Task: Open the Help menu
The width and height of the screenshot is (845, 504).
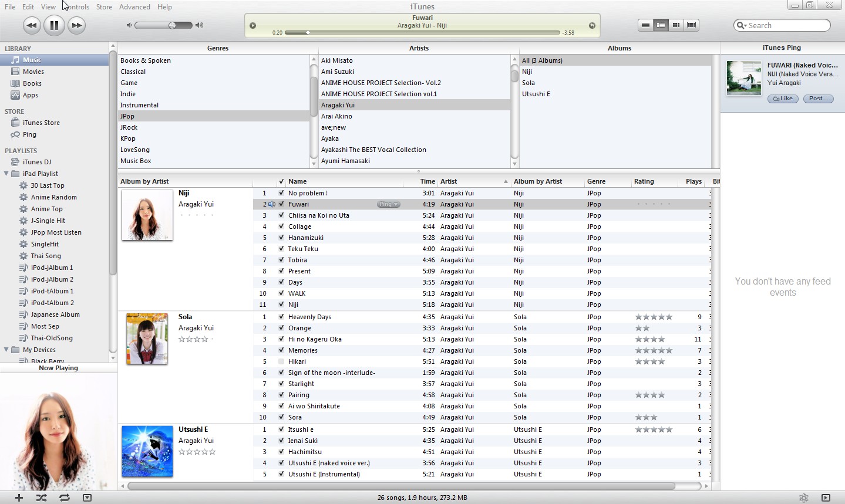Action: click(x=164, y=7)
